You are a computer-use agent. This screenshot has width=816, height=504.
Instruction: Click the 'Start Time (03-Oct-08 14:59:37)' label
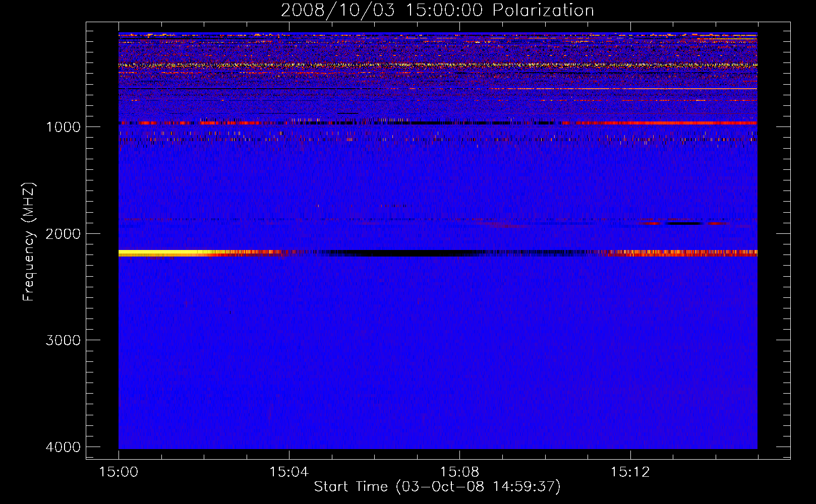pos(437,487)
